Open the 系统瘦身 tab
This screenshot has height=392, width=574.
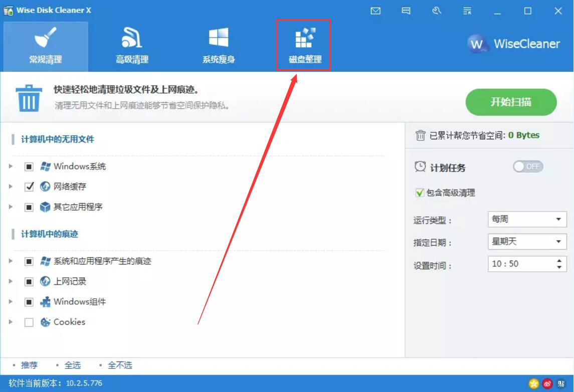pyautogui.click(x=219, y=47)
